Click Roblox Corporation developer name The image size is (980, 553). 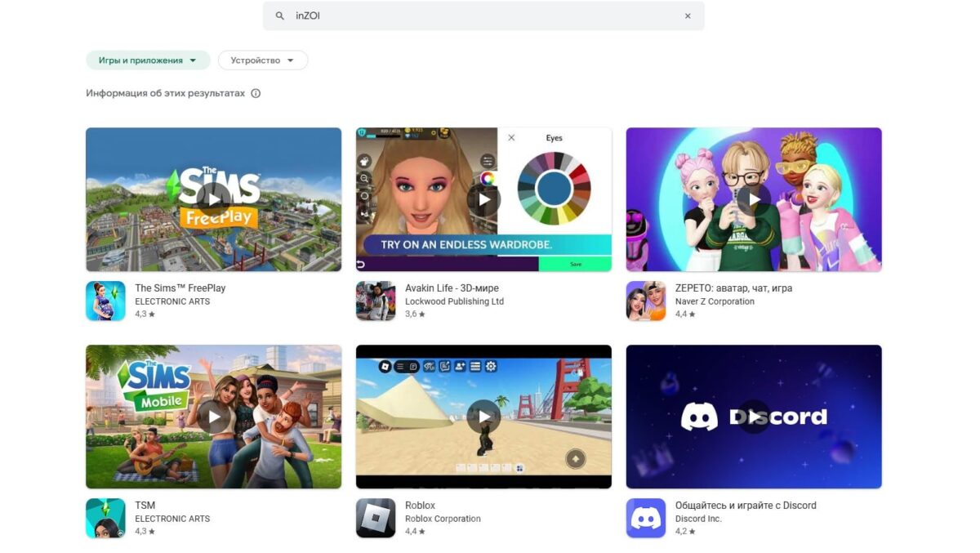pyautogui.click(x=443, y=519)
